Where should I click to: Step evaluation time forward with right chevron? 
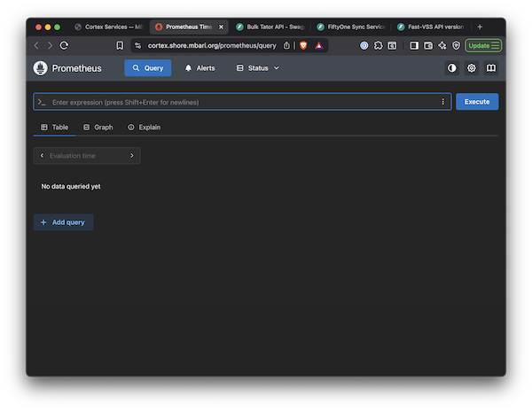coord(132,156)
